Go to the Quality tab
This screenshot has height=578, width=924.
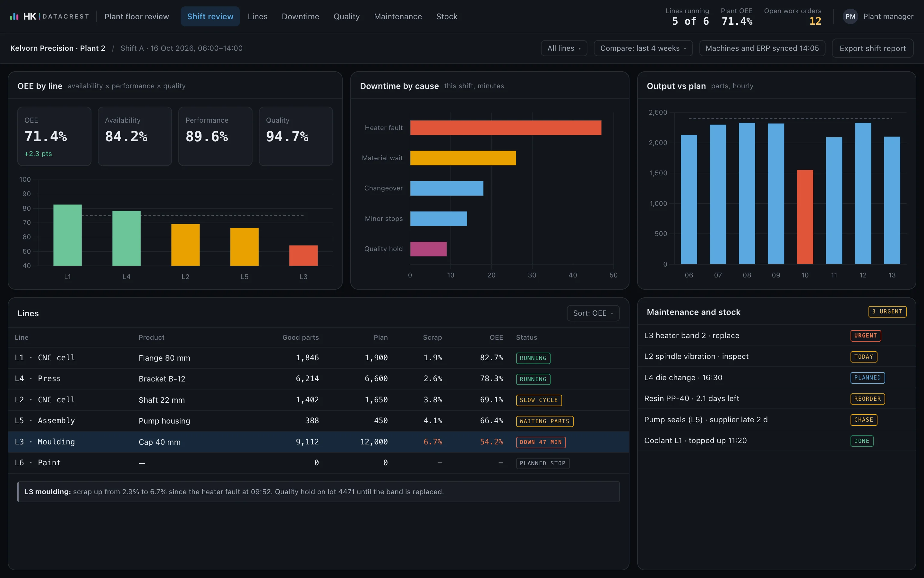pos(346,16)
